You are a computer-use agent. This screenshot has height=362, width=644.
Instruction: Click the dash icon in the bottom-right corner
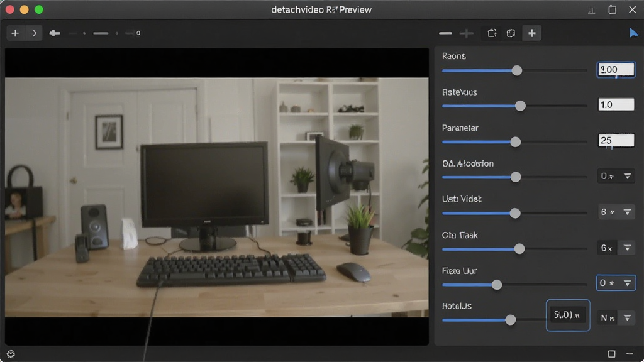pos(630,354)
